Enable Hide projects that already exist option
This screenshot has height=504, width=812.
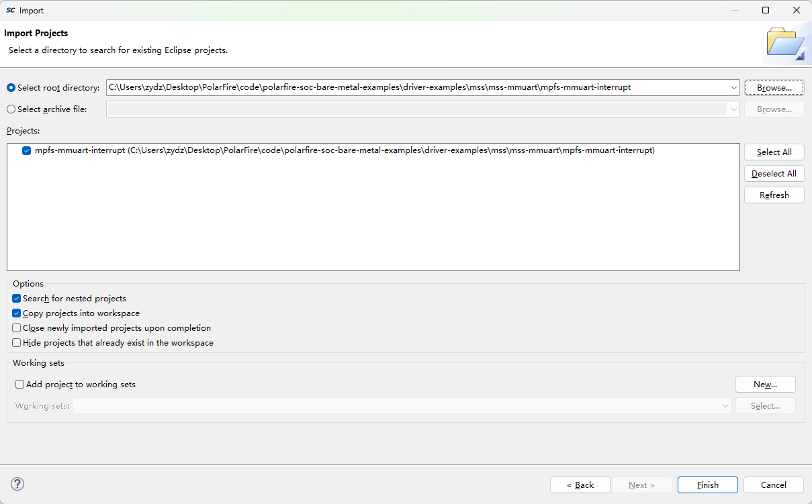pyautogui.click(x=17, y=343)
